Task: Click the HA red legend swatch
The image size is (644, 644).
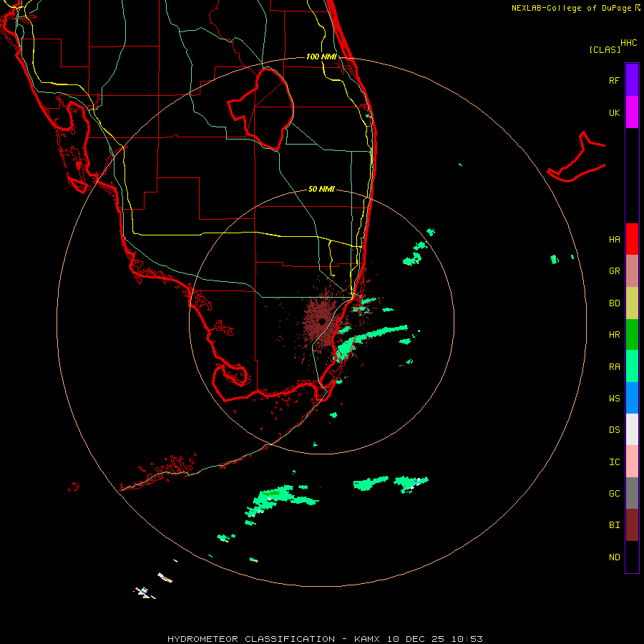Action: click(632, 239)
